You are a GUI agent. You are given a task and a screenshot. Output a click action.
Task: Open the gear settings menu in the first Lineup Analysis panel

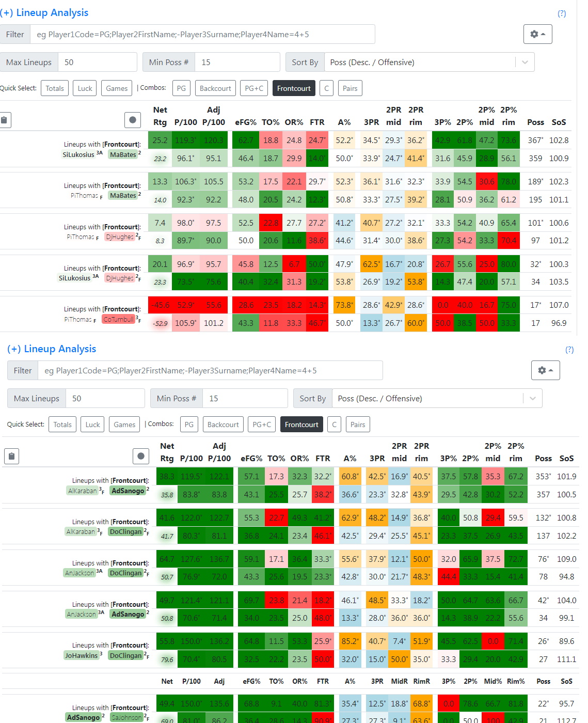pyautogui.click(x=537, y=34)
